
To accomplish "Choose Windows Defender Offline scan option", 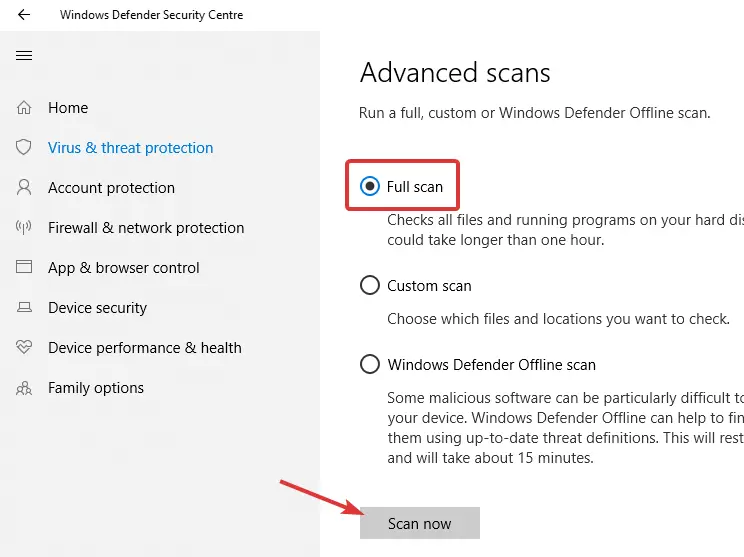I will pos(370,365).
